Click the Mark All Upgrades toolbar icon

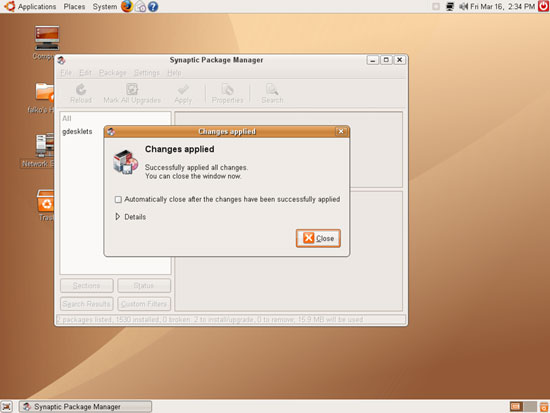[132, 94]
